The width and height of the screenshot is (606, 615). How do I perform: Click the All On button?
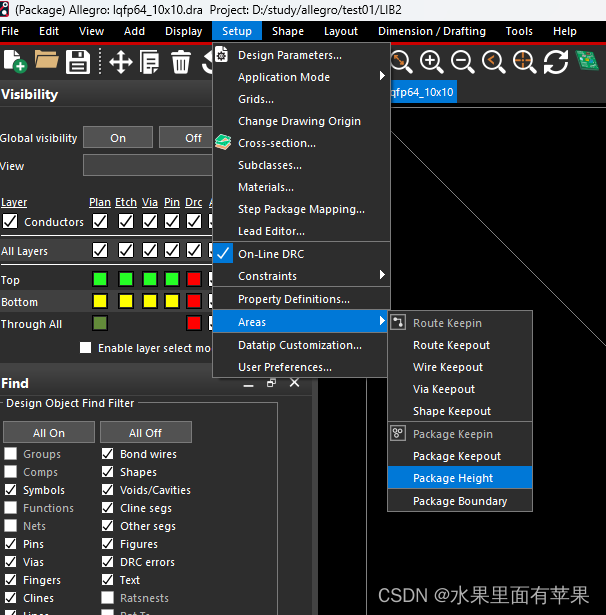tap(49, 432)
